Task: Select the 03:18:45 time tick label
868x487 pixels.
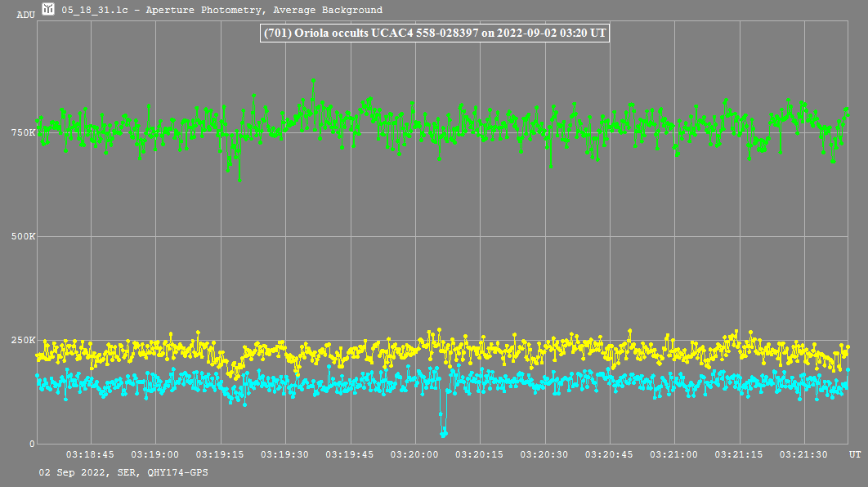Action: [x=90, y=454]
